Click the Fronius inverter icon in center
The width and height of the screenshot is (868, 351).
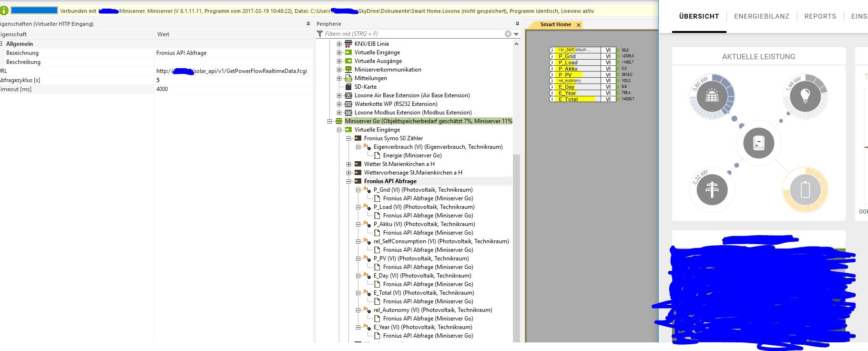tap(759, 143)
